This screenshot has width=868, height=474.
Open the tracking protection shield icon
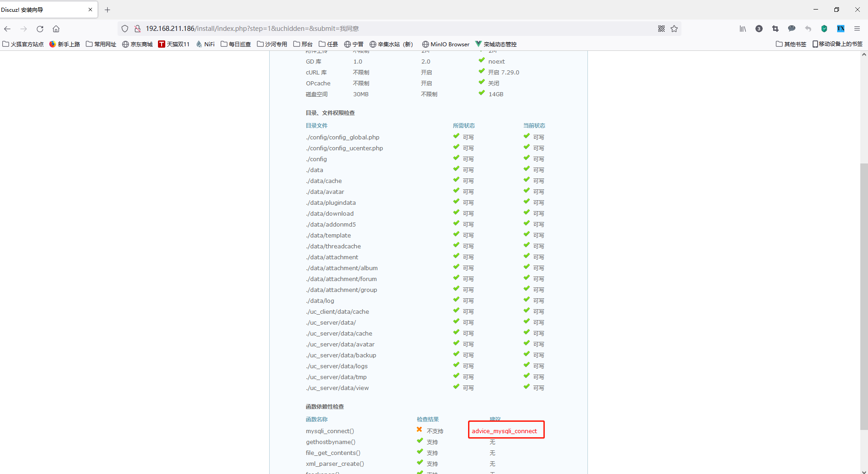coord(125,29)
